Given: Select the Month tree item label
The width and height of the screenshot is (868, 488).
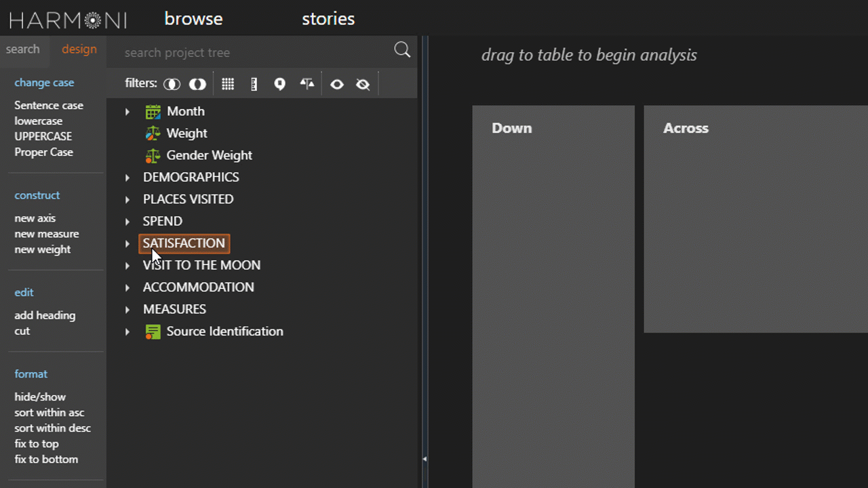Looking at the screenshot, I should tap(186, 111).
